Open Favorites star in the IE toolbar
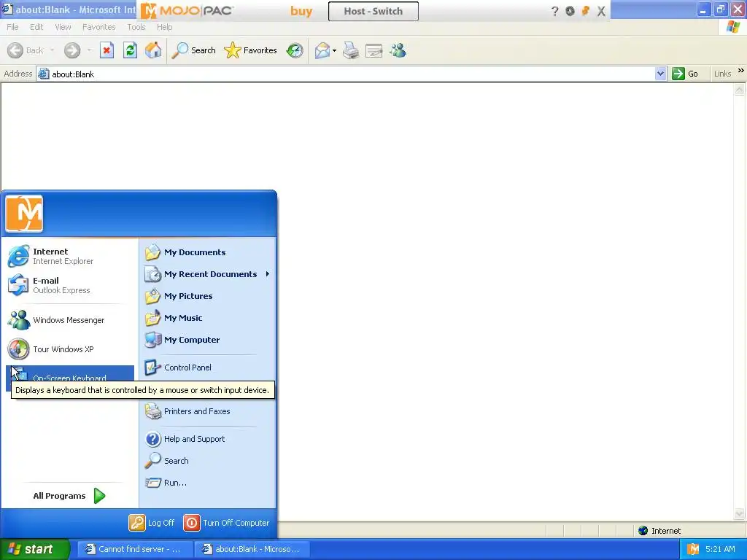The image size is (747, 560). point(251,50)
